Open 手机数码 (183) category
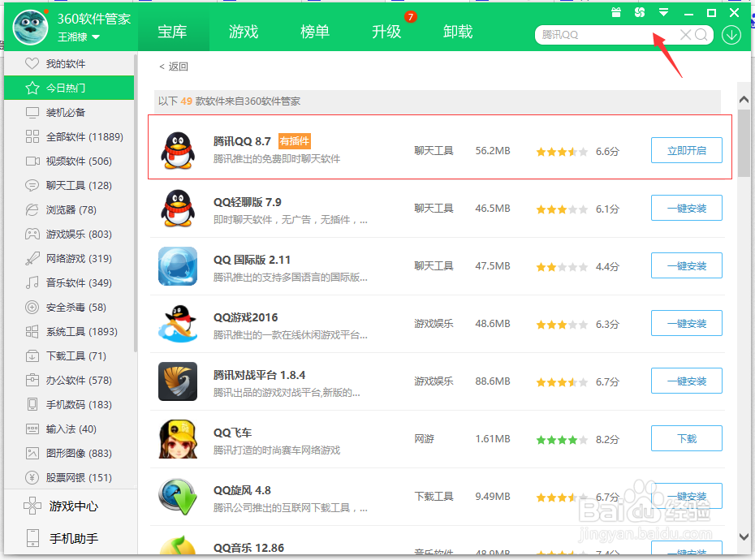Image resolution: width=755 pixels, height=560 pixels. pos(69,405)
